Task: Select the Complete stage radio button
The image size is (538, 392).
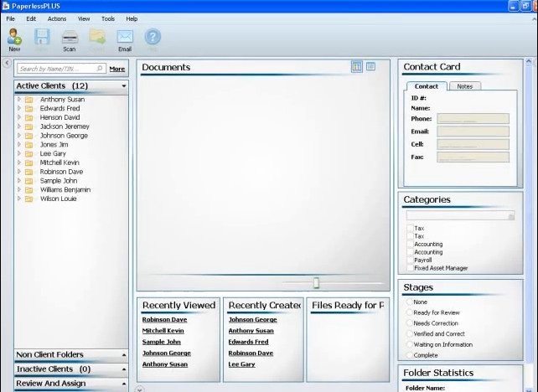Action: pyautogui.click(x=409, y=355)
